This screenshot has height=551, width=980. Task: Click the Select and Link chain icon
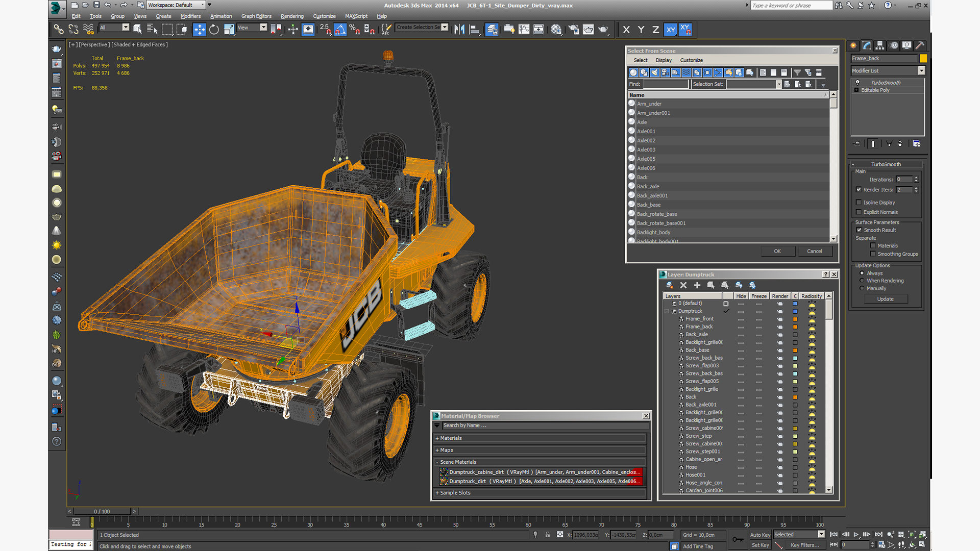pos(59,30)
